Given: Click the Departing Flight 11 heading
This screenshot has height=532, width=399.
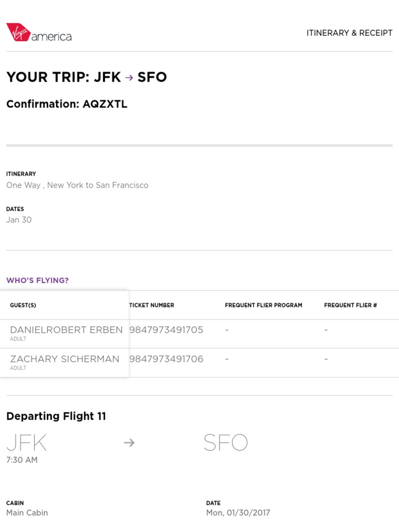Looking at the screenshot, I should tap(56, 416).
